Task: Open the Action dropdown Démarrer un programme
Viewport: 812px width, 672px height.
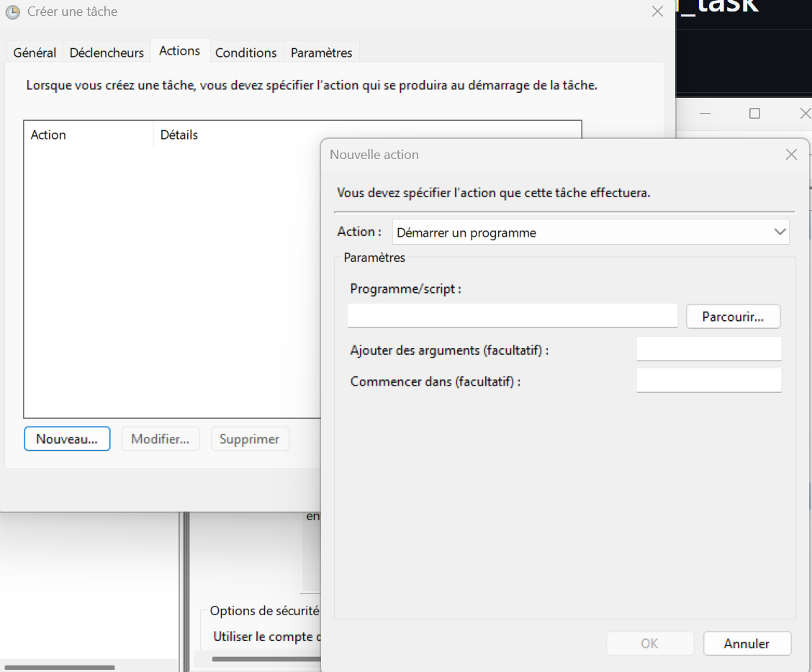Action: 590,232
